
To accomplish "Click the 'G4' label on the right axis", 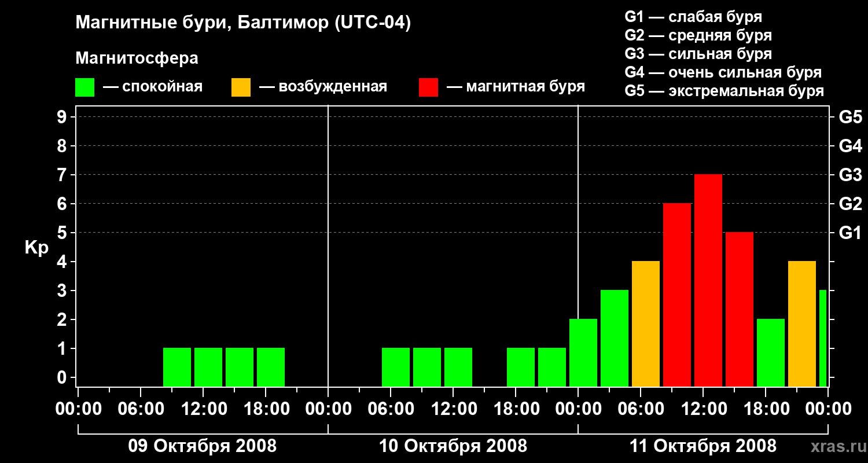I will click(x=850, y=146).
